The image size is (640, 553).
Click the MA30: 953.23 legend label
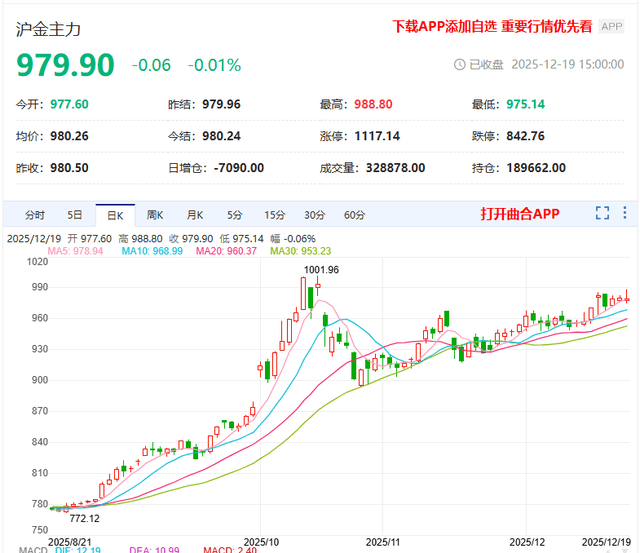point(300,251)
